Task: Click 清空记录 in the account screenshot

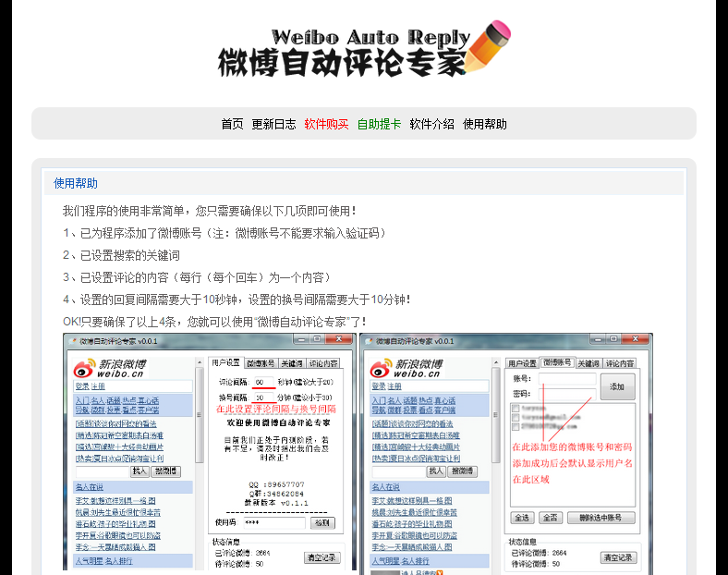Action: (618, 557)
